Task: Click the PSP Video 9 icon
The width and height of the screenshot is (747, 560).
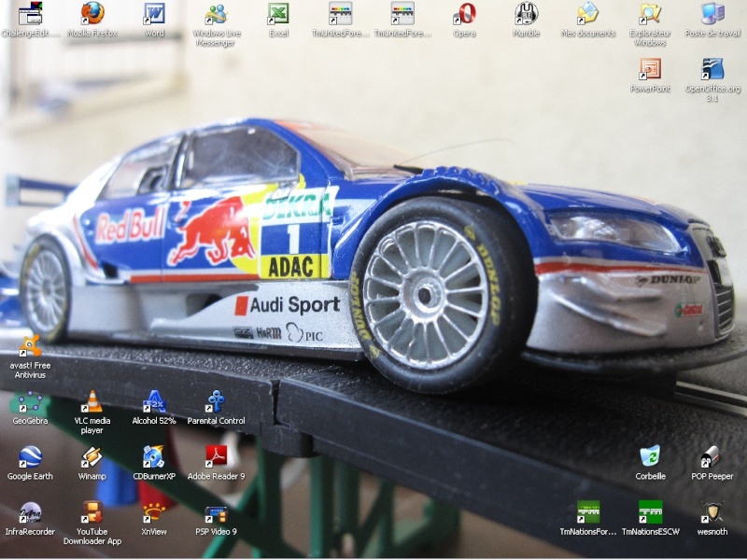Action: [217, 512]
